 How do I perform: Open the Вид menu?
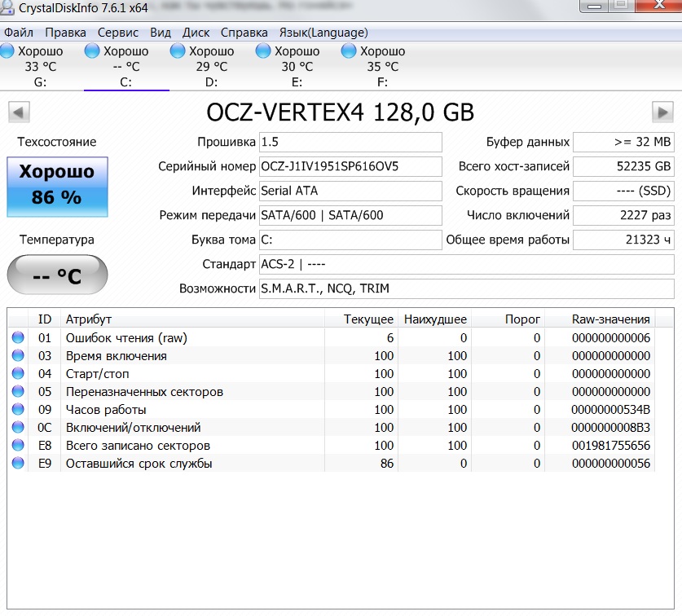161,33
